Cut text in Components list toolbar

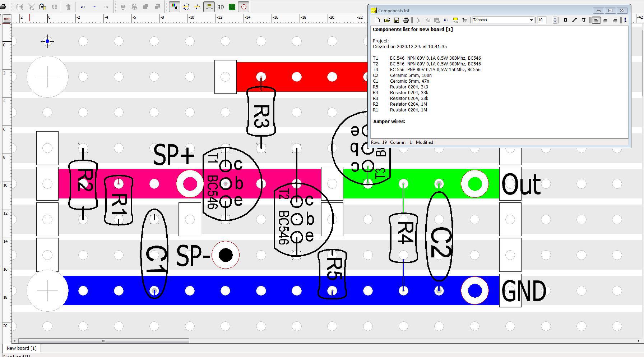[x=418, y=20]
